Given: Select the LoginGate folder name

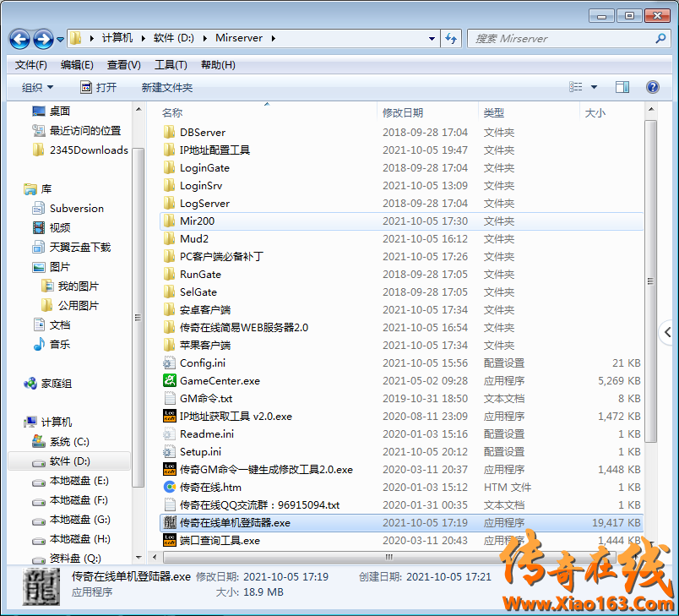Looking at the screenshot, I should tap(204, 167).
